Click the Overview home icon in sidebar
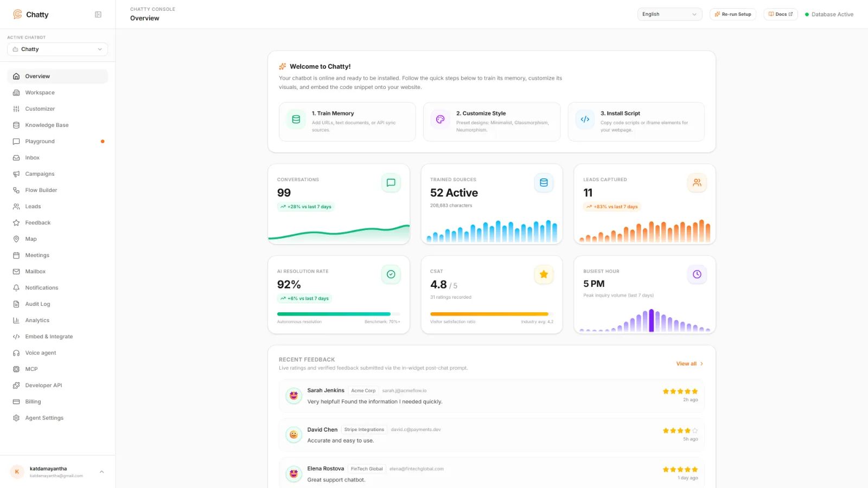 pos(16,76)
